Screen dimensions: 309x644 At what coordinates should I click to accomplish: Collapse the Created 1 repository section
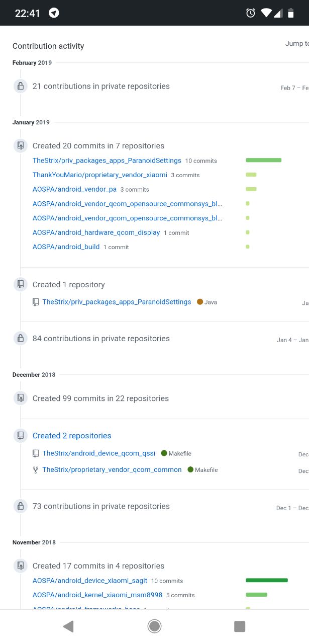click(x=69, y=285)
